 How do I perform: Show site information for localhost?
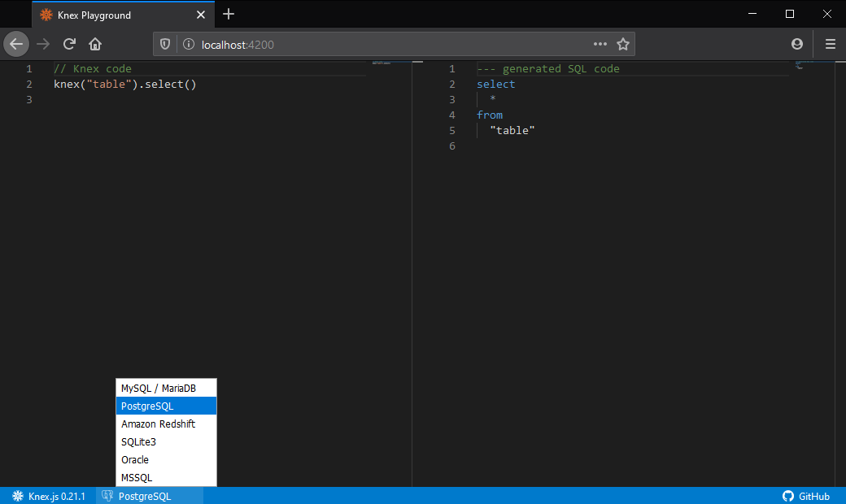coord(188,44)
